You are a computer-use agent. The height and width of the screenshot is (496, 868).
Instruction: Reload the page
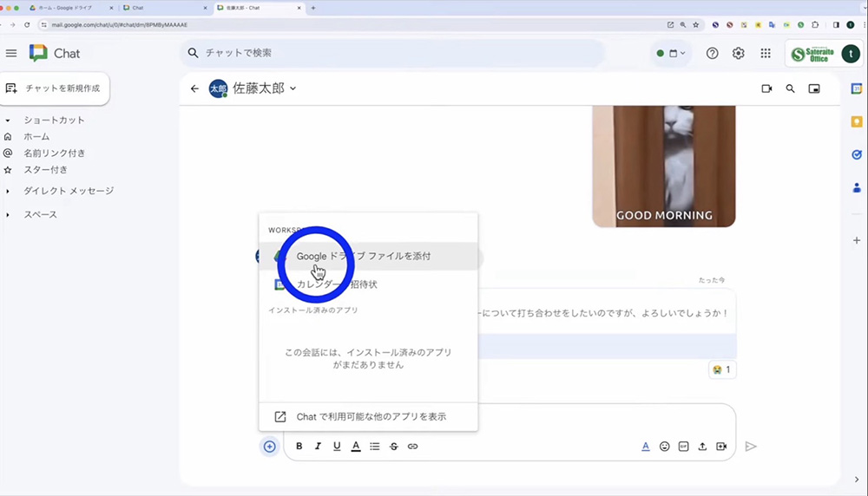27,25
